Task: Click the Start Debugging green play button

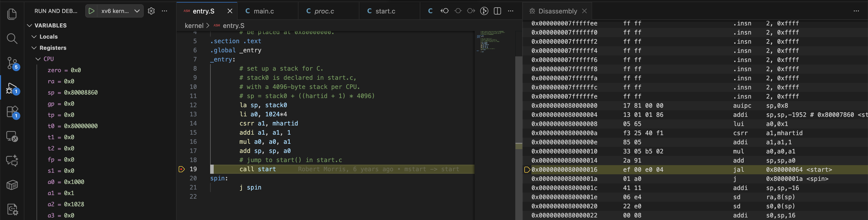Action: (x=91, y=11)
